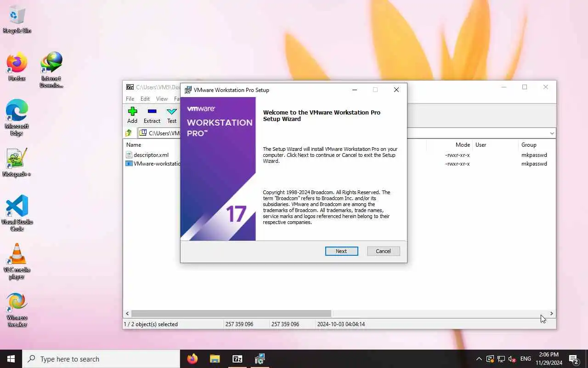Go up one folder in 7-Zip
Image resolution: width=588 pixels, height=368 pixels.
click(x=129, y=133)
